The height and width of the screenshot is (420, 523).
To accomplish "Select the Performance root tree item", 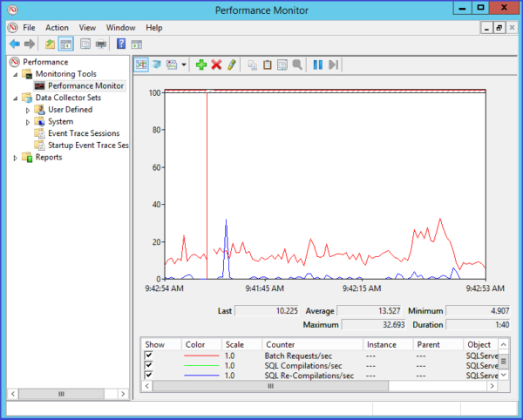I will [45, 62].
